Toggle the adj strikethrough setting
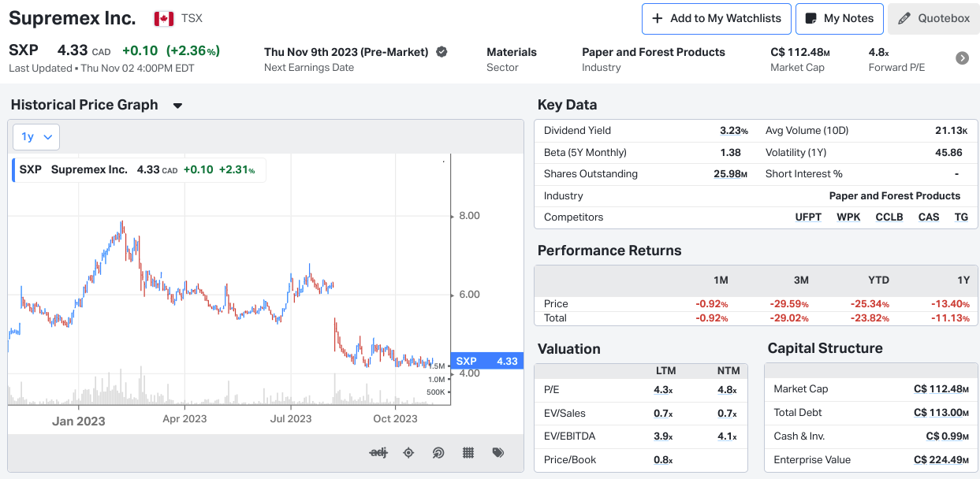 (378, 452)
